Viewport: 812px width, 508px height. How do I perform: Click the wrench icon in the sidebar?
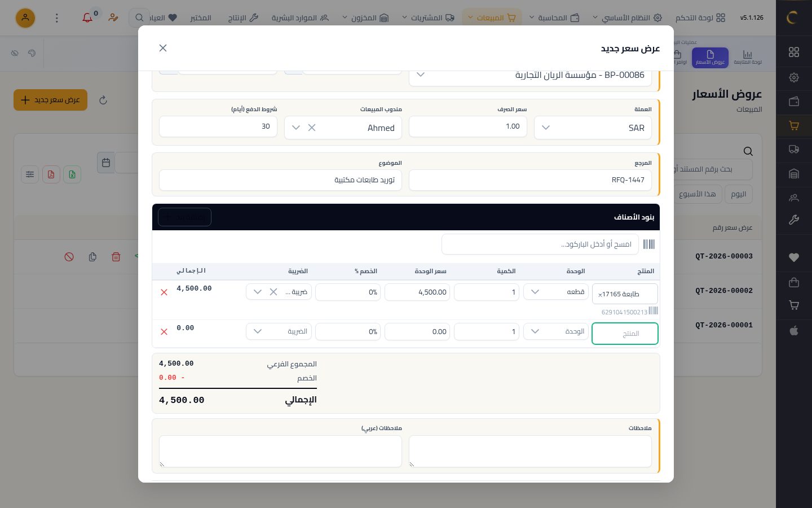pos(794,220)
